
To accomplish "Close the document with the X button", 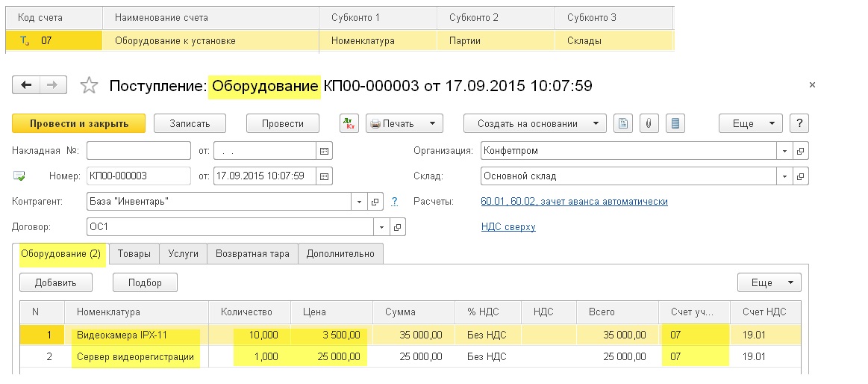I will point(812,84).
